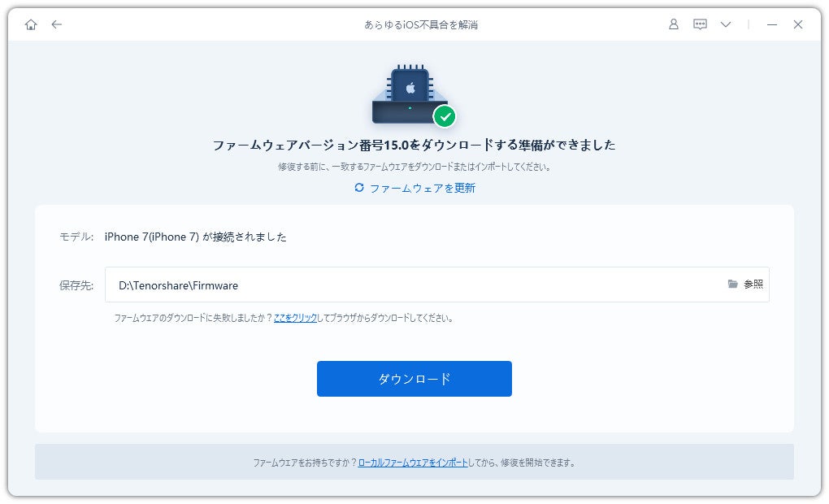Click the モデル: label

click(76, 237)
